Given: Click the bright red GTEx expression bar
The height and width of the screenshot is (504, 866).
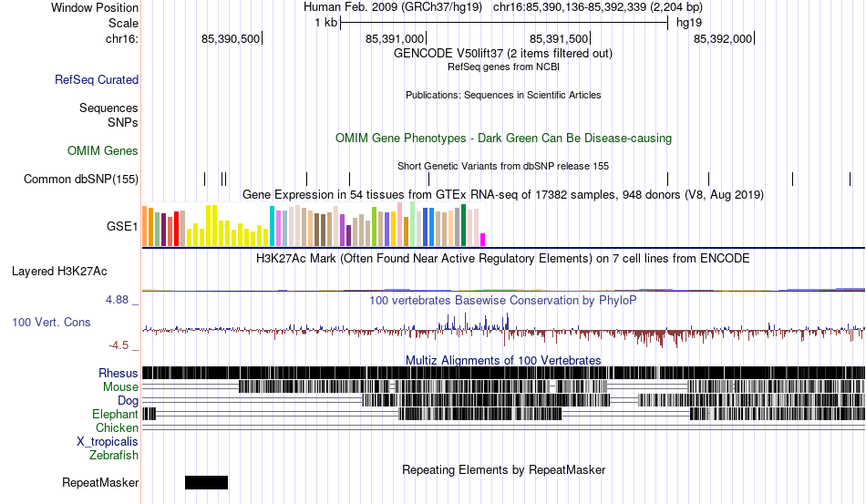Looking at the screenshot, I should pyautogui.click(x=176, y=229).
